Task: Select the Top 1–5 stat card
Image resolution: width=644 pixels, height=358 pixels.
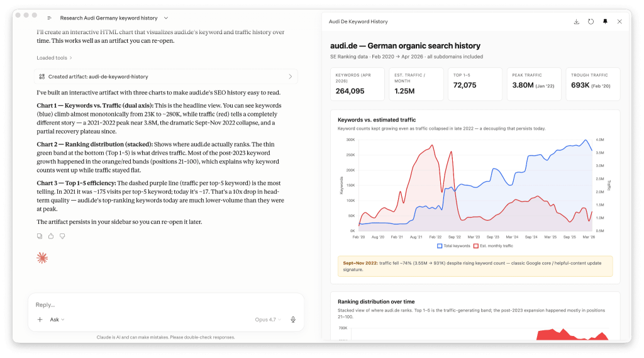Action: tap(475, 84)
